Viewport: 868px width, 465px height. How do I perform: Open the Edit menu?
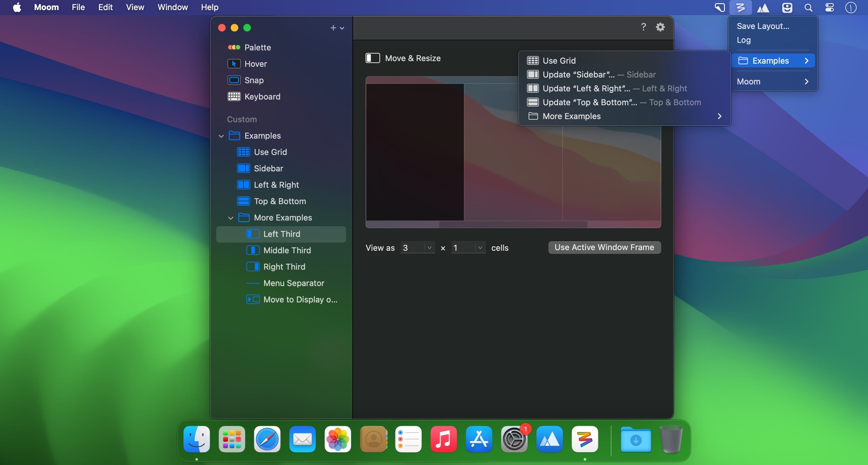(x=106, y=8)
